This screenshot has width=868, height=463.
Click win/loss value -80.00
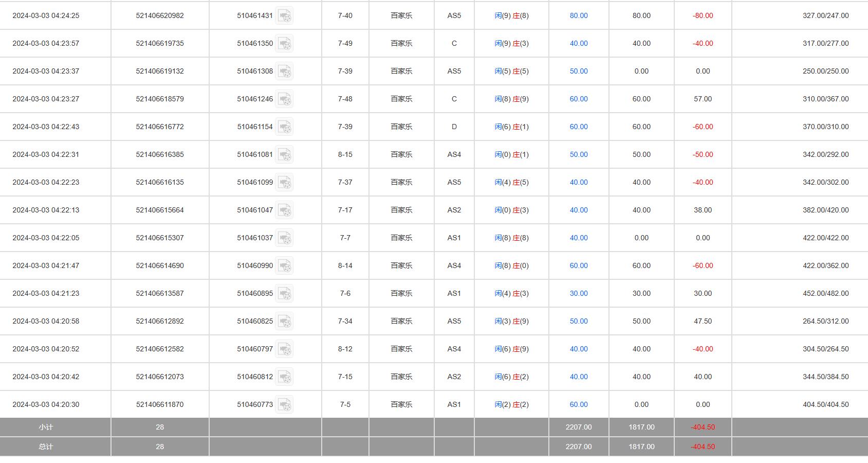point(703,15)
